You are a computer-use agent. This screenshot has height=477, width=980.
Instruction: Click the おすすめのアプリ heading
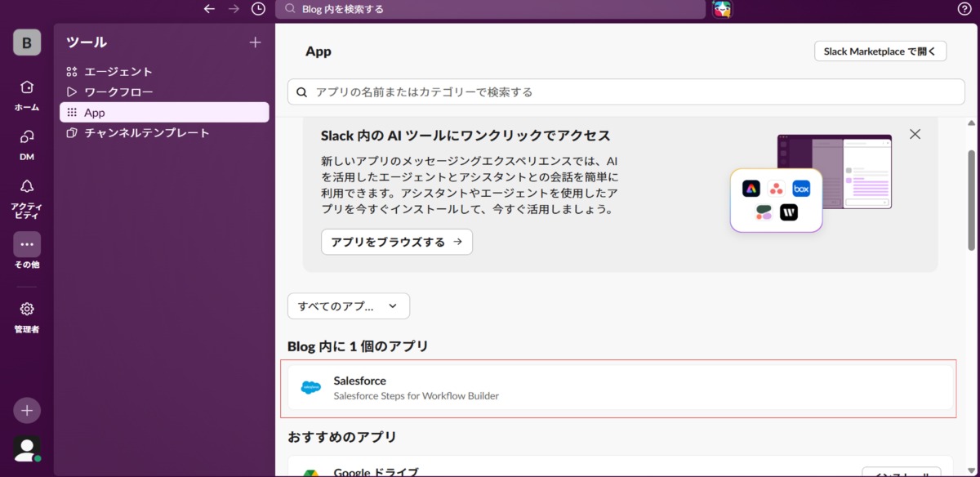pyautogui.click(x=342, y=437)
